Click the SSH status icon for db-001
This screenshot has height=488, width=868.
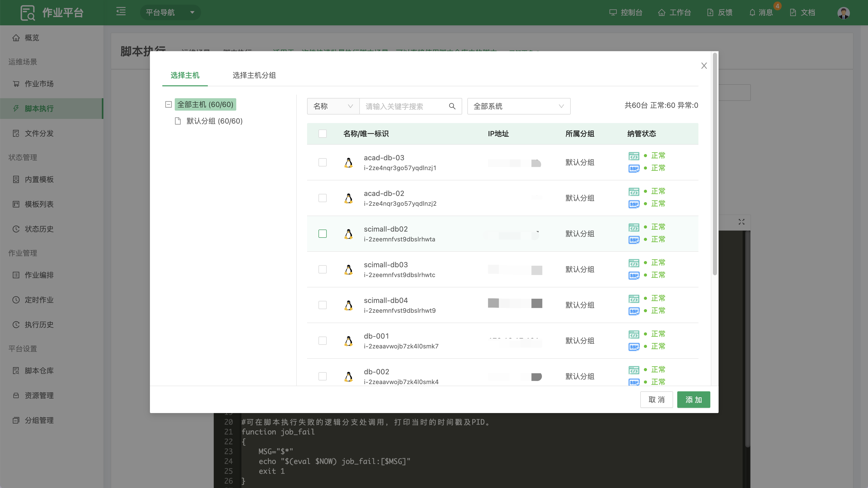point(634,346)
